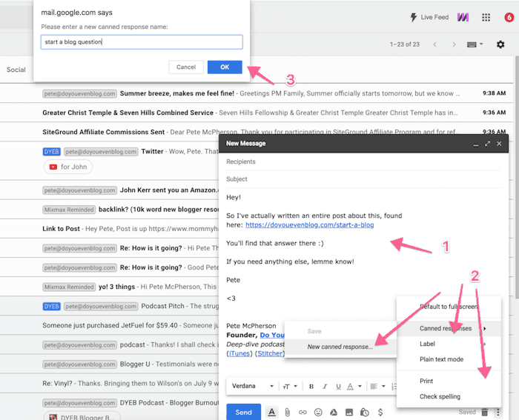The height and width of the screenshot is (420, 519).
Task: Click the send money dollar icon
Action: [x=380, y=413]
